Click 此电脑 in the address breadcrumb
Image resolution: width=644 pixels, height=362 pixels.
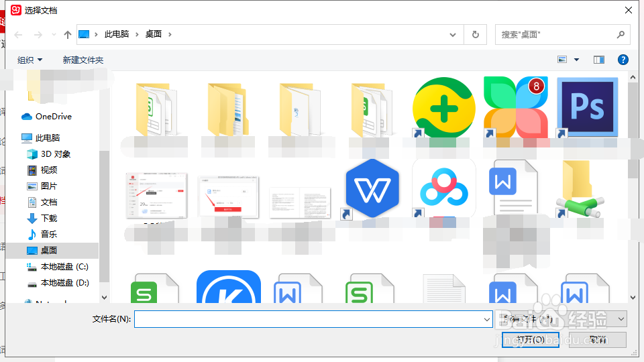(x=116, y=34)
